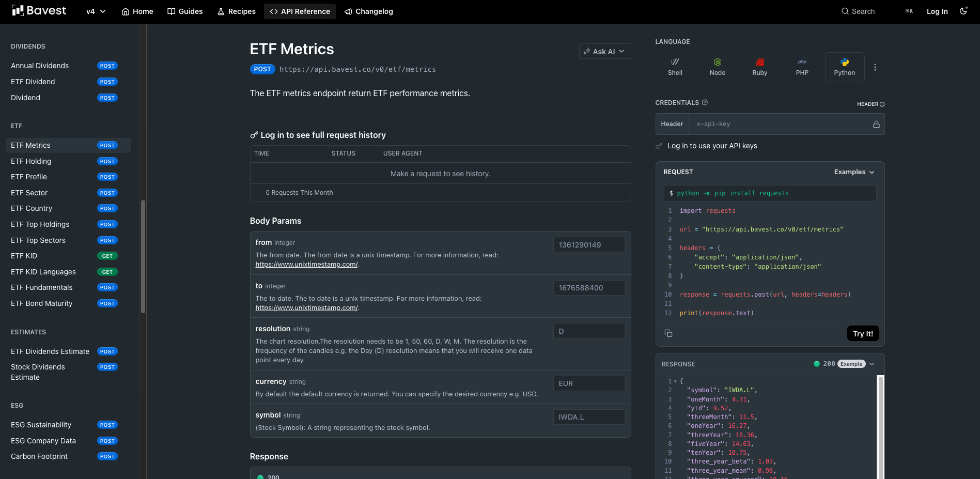Image resolution: width=980 pixels, height=479 pixels.
Task: Click the from timestamp input
Action: pyautogui.click(x=589, y=245)
